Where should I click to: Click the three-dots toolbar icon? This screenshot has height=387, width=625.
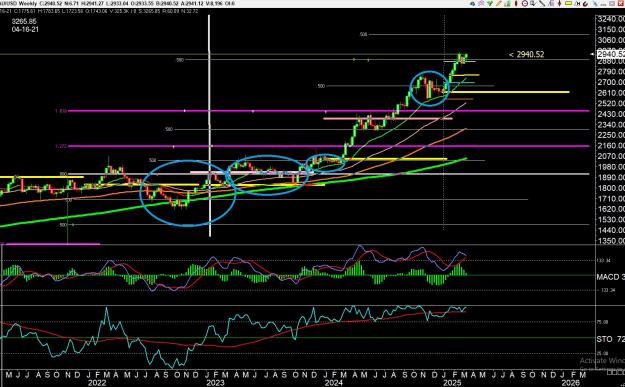click(x=603, y=4)
